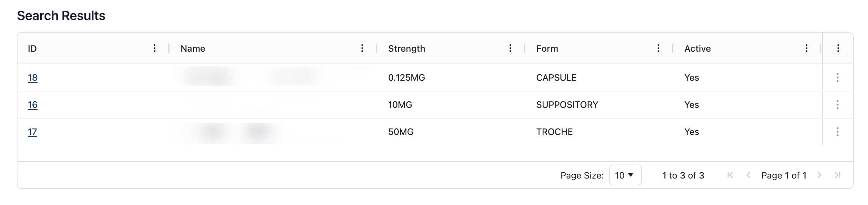This screenshot has width=868, height=205.
Task: Open the Form column menu icon
Action: pos(658,48)
